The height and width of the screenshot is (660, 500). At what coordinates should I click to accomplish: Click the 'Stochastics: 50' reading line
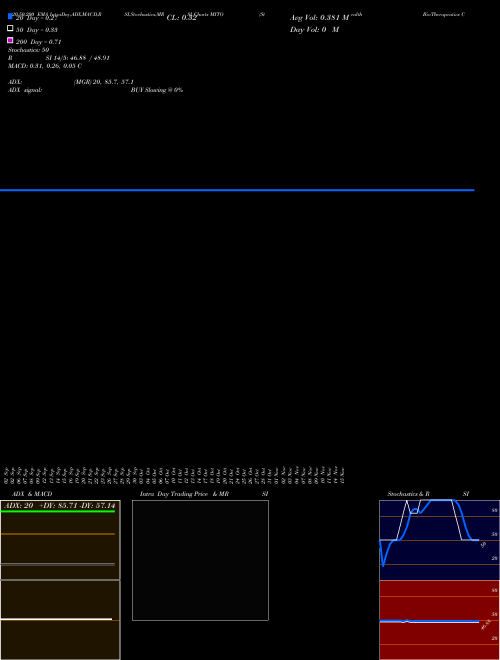[28, 50]
